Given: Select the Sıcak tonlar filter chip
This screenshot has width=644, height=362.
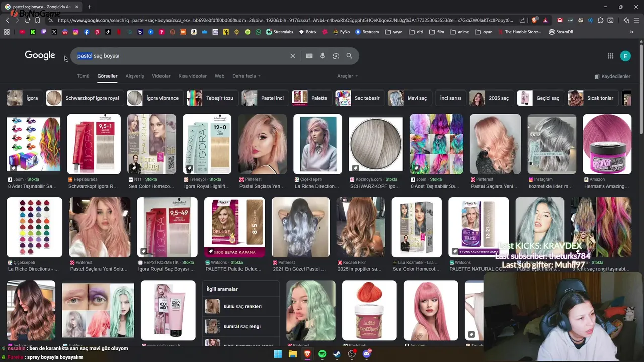Looking at the screenshot, I should click(x=593, y=98).
